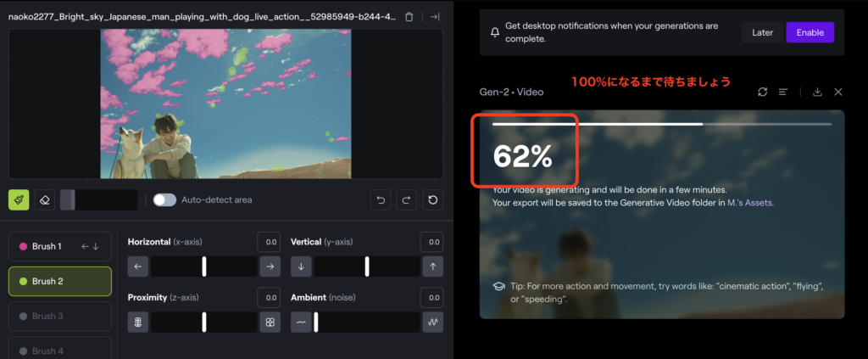Screen dimensions: 868x359
Task: Click Vertical up arrow button
Action: pos(432,266)
